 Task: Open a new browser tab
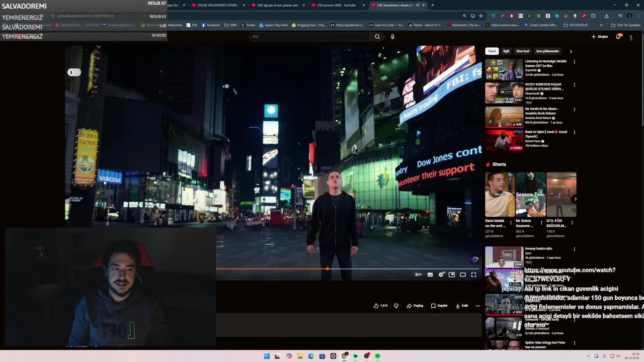[432, 5]
